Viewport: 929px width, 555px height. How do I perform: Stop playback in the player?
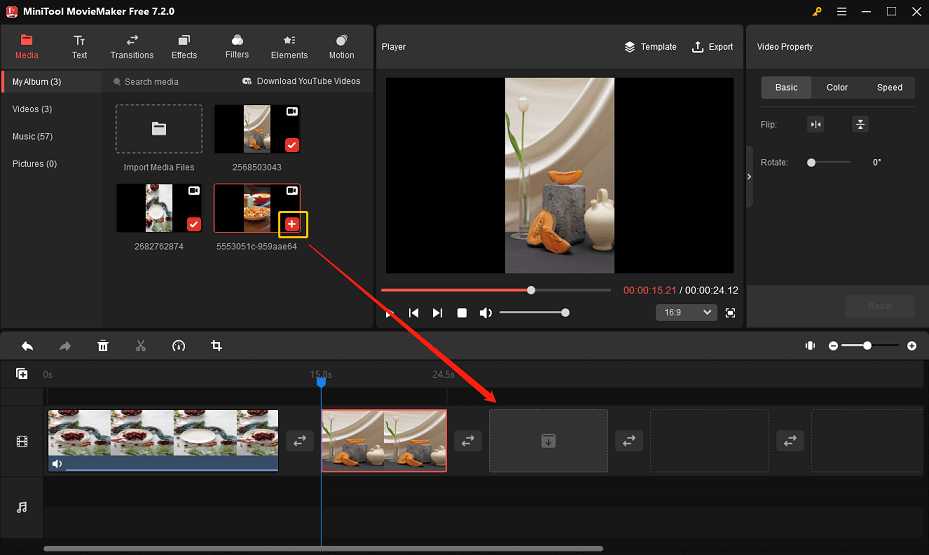coord(462,313)
